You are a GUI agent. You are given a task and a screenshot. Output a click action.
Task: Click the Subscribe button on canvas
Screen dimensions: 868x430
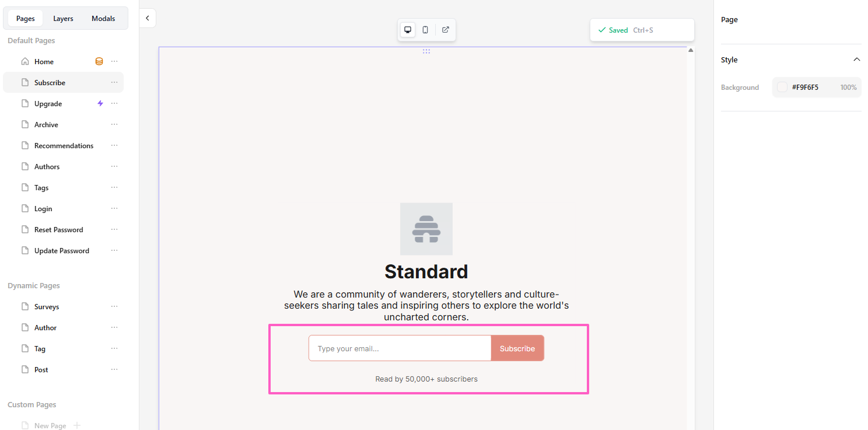click(x=517, y=348)
